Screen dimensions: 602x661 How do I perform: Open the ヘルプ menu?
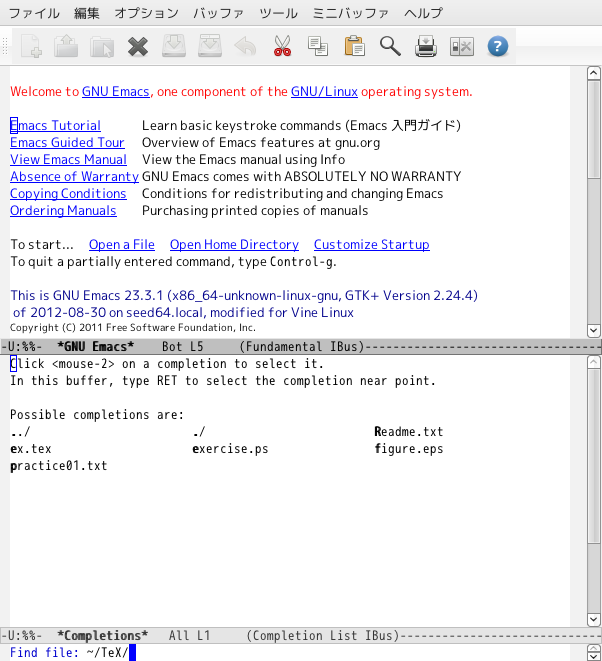pos(423,13)
